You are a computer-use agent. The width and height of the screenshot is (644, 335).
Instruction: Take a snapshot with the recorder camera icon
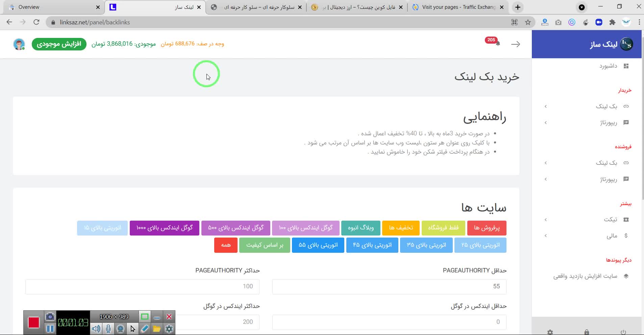[50, 317]
